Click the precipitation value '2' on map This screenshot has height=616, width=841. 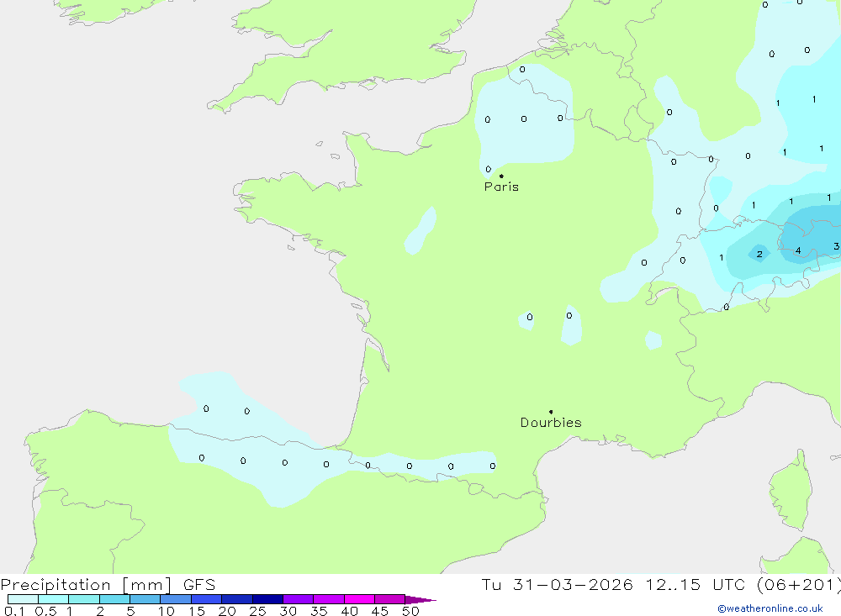pos(759,254)
